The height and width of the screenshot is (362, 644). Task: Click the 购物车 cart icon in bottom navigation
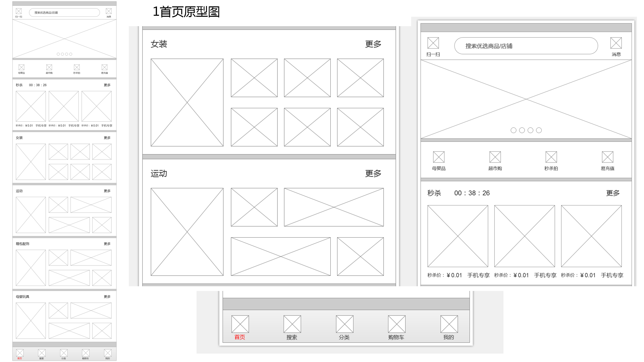[396, 324]
